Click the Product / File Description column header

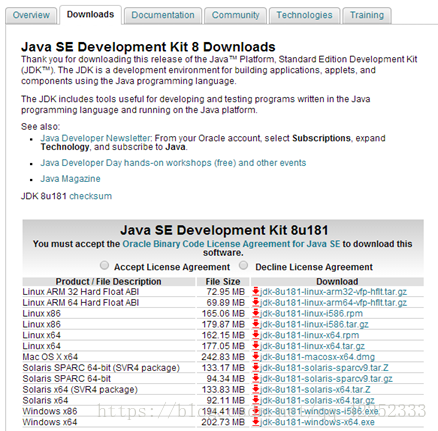[109, 281]
